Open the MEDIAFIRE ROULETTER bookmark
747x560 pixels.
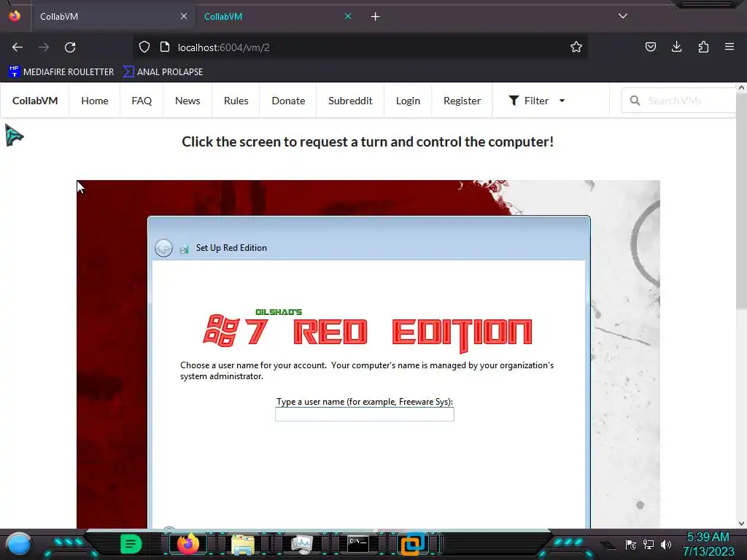[61, 72]
